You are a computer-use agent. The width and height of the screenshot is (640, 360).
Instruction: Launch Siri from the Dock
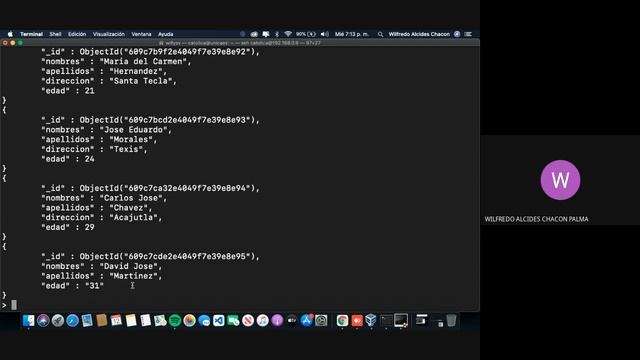43,320
